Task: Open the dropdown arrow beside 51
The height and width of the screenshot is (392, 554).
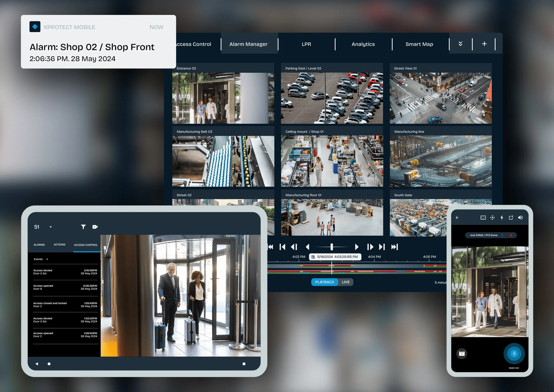Action: click(x=51, y=227)
